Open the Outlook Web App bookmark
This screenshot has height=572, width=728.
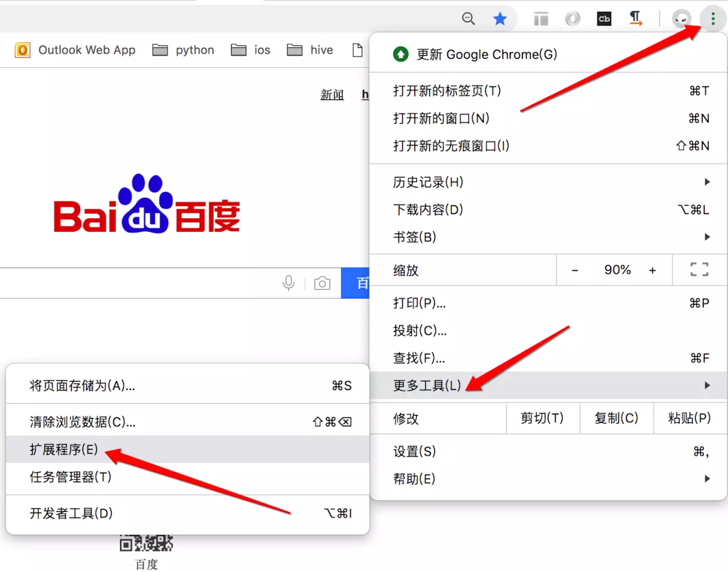coord(75,50)
